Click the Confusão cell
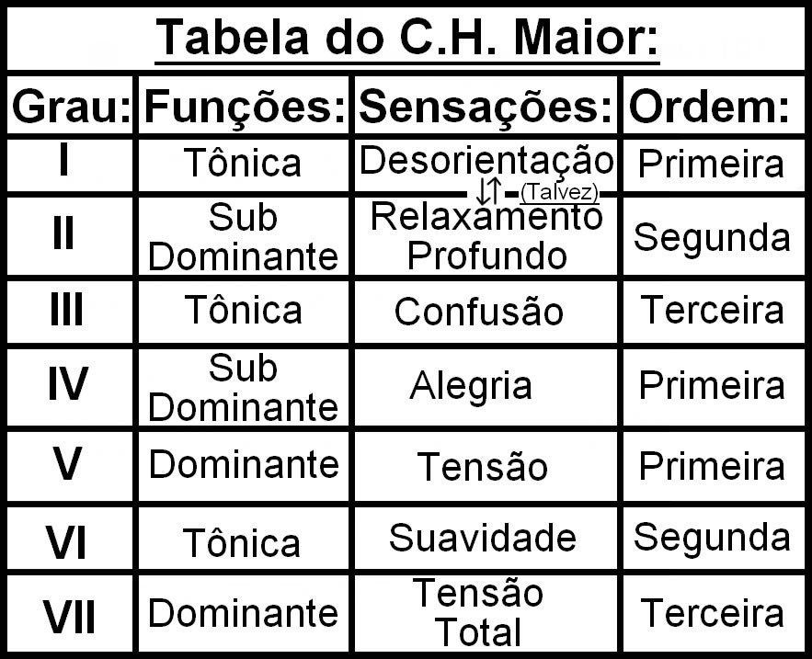The image size is (812, 659). point(478,312)
